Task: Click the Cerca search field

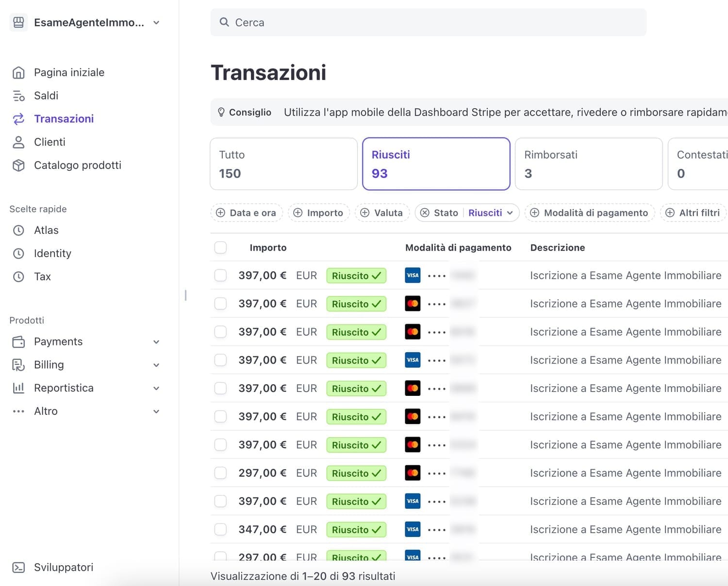Action: click(428, 22)
